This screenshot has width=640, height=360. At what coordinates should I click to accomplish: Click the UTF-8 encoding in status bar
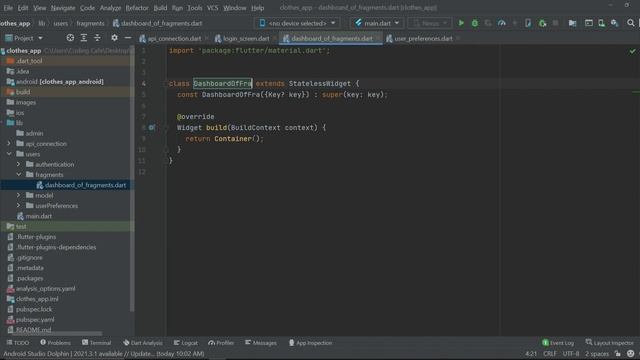tap(571, 354)
